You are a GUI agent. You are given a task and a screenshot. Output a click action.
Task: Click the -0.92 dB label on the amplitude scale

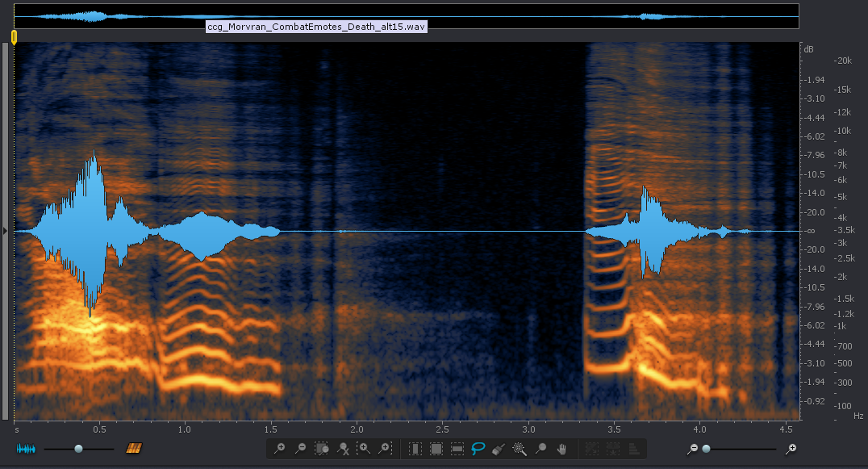pyautogui.click(x=814, y=401)
